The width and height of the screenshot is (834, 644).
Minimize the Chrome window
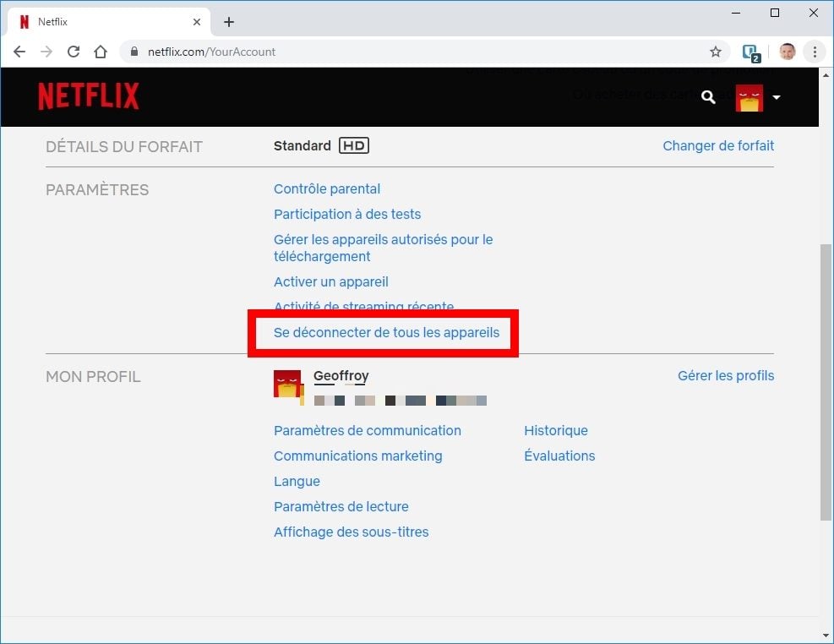[736, 13]
